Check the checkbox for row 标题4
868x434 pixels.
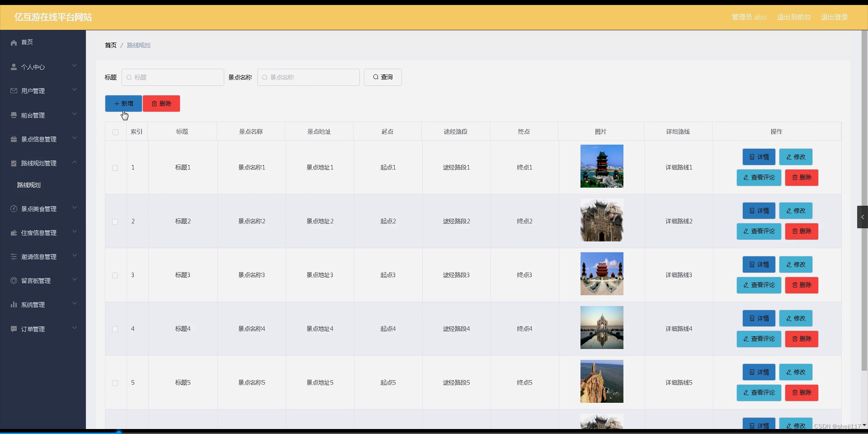115,329
